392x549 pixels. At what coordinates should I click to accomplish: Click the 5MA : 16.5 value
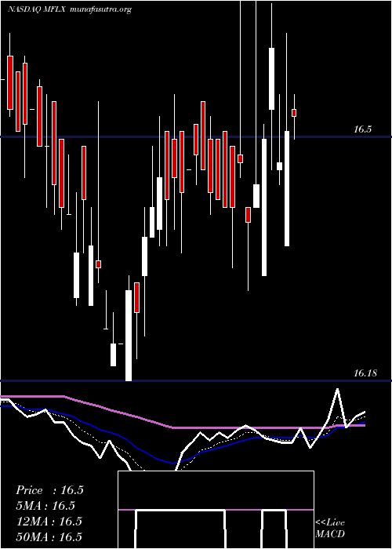[x=45, y=506]
